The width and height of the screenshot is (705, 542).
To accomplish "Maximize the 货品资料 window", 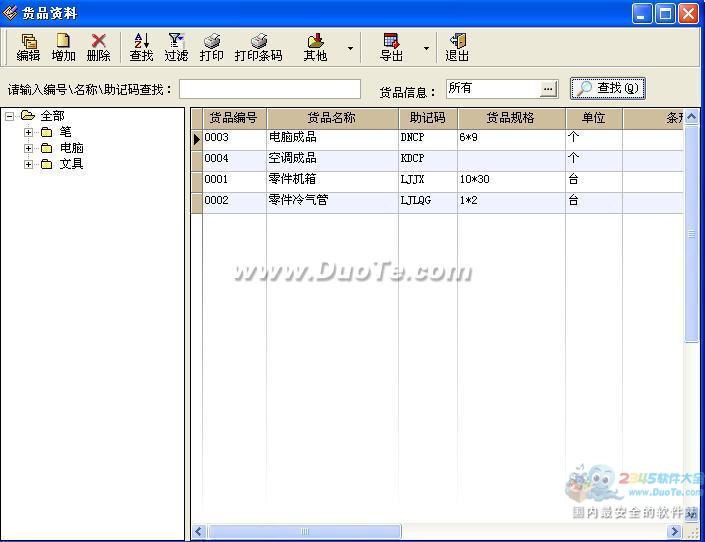I will 665,13.
